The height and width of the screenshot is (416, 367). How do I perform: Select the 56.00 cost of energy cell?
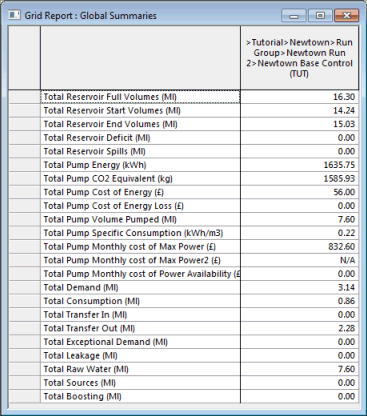coord(299,192)
